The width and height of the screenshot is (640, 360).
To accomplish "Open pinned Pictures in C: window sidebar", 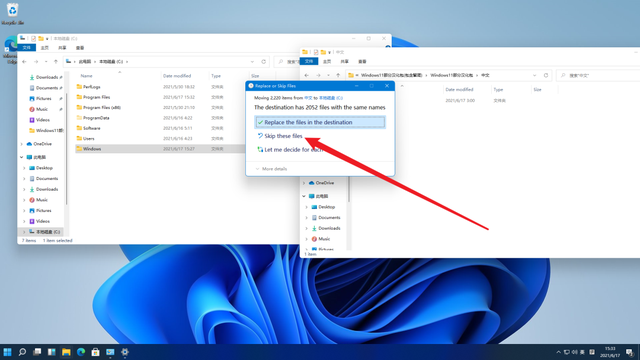I will click(x=43, y=98).
